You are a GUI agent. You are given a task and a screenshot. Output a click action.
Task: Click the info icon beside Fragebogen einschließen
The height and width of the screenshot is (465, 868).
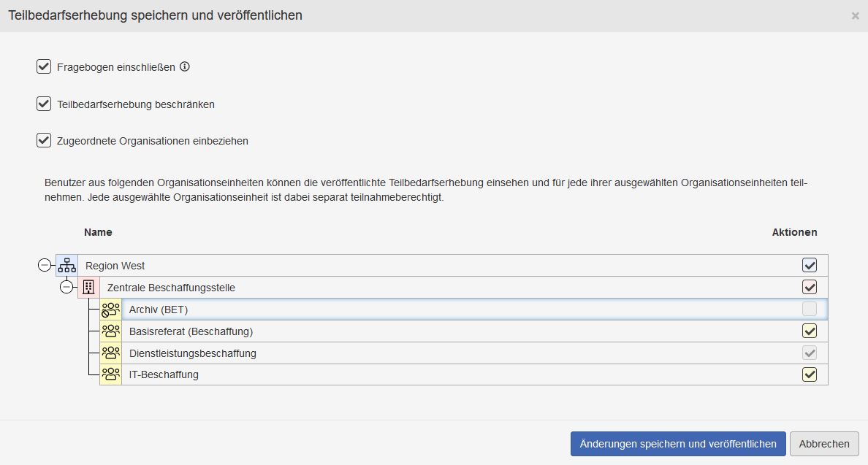pyautogui.click(x=184, y=67)
